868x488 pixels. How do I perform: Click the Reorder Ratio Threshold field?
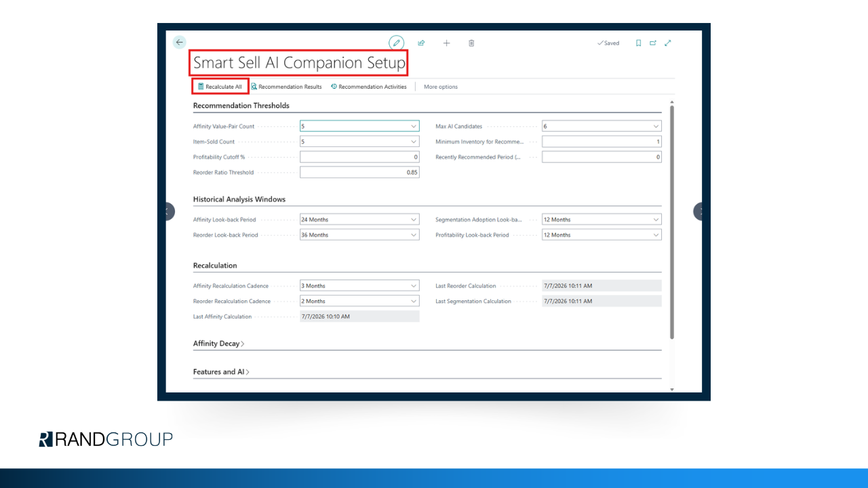[x=359, y=172]
